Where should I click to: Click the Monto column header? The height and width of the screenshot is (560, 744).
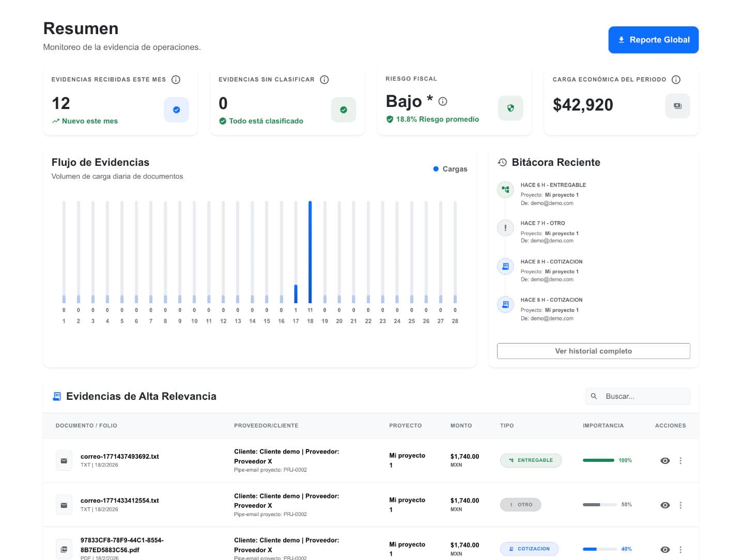[x=461, y=426]
